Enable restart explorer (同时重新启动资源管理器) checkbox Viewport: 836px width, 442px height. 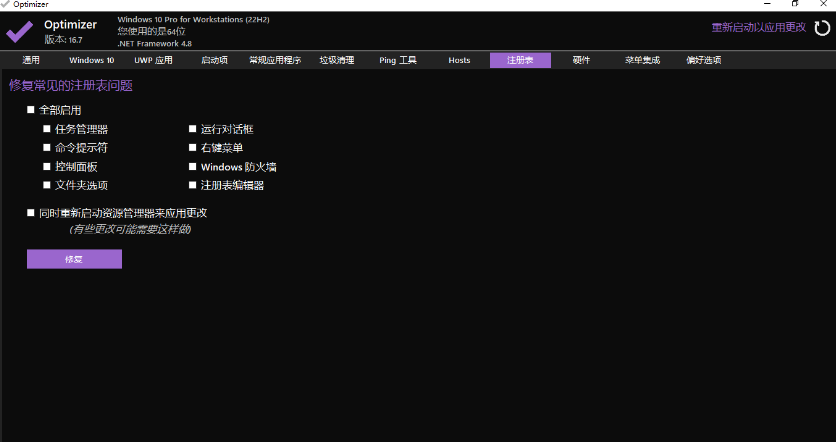pos(31,213)
